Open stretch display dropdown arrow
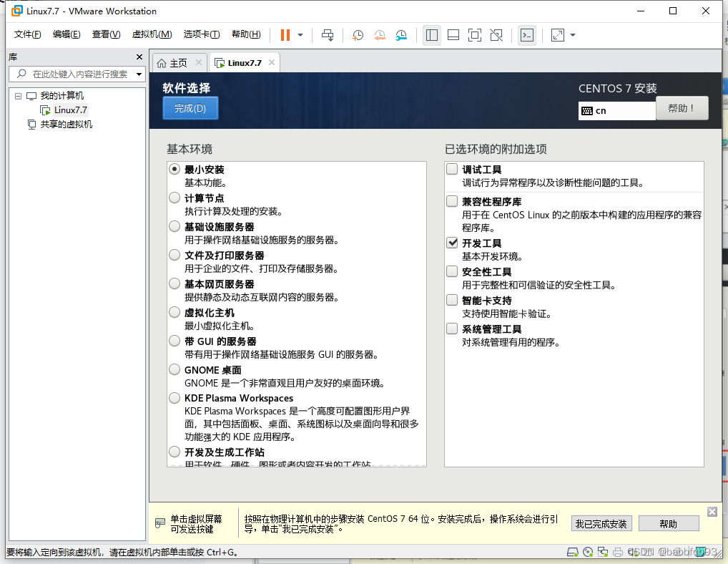Viewport: 728px width, 564px height. tap(573, 35)
